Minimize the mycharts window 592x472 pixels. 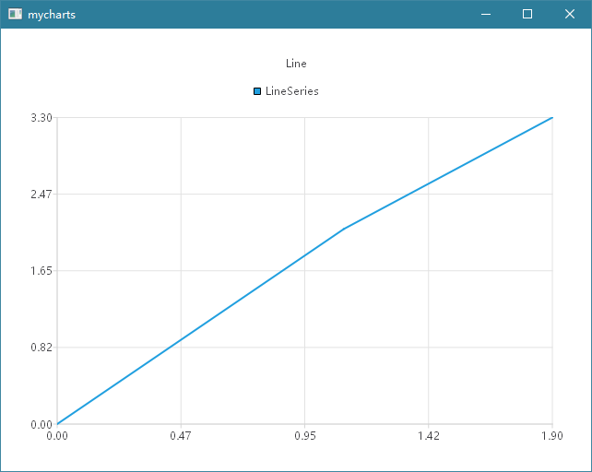[486, 14]
